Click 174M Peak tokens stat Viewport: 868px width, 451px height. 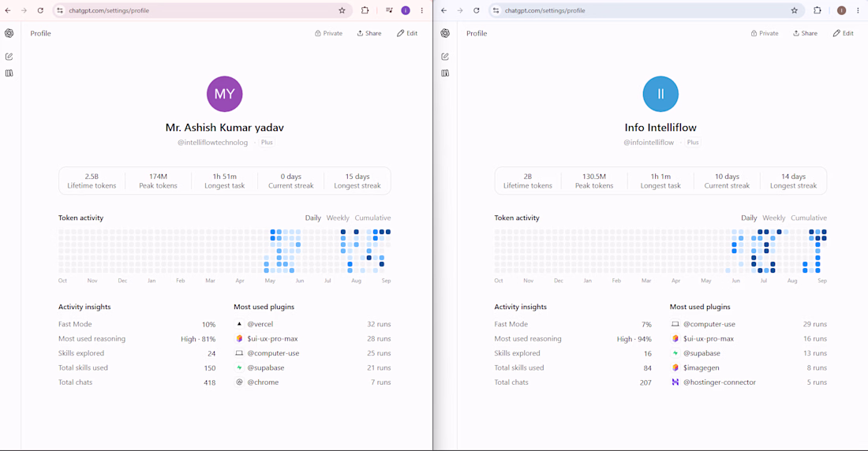point(159,181)
